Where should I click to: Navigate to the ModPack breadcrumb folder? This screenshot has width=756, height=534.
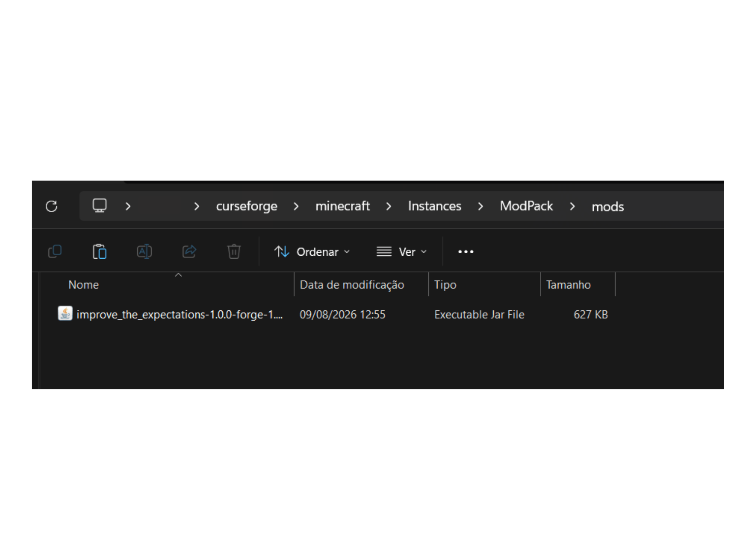pos(526,206)
